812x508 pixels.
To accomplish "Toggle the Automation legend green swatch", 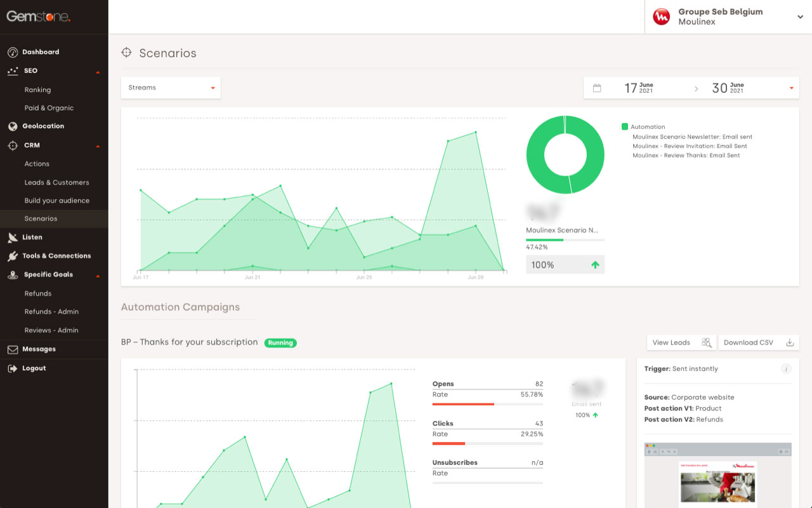I will [x=625, y=127].
